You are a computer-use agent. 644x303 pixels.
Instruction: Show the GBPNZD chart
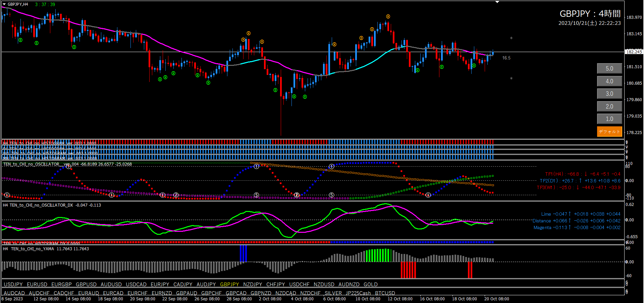click(261, 293)
